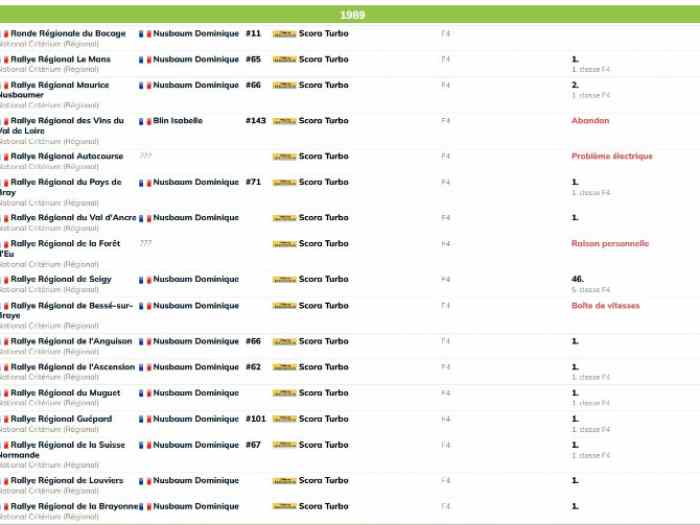Click the French flag beside Blin Isabelle
Image resolution: width=700 pixels, height=525 pixels.
pos(145,121)
